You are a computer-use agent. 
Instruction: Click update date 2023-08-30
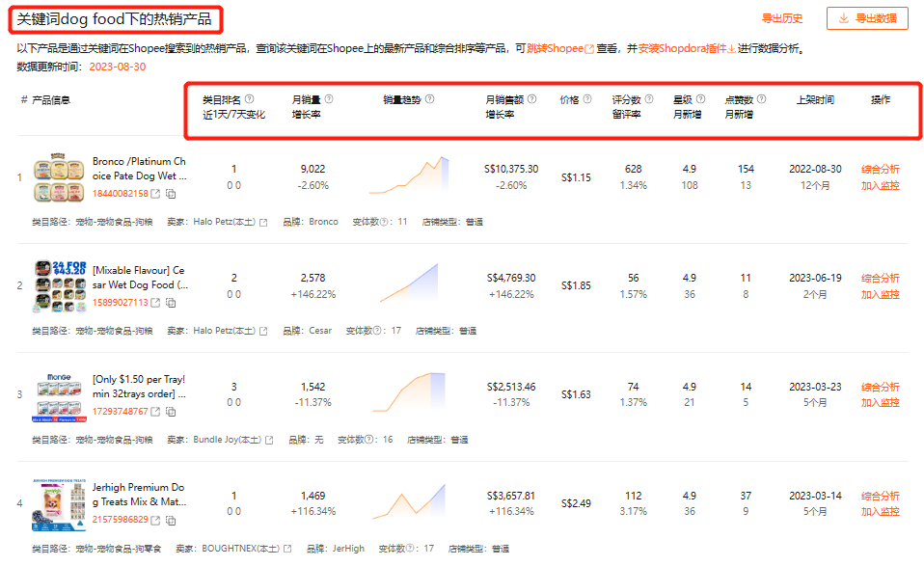118,67
